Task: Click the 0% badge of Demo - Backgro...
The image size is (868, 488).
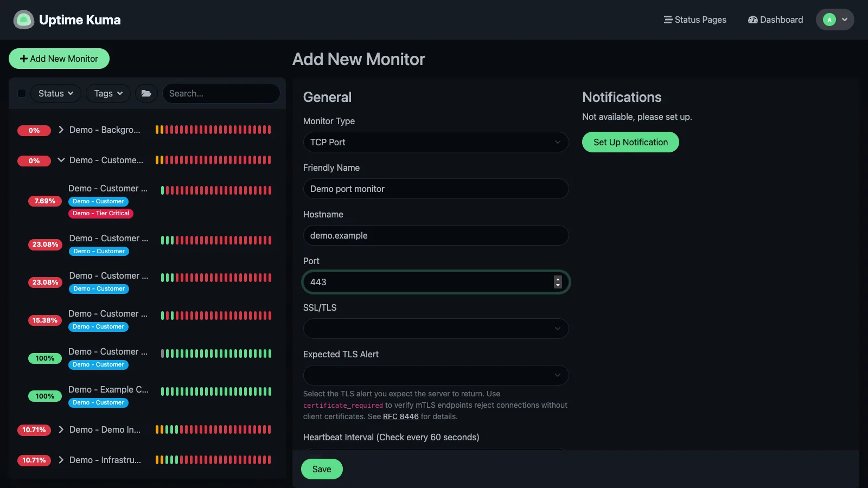Action: coord(34,131)
